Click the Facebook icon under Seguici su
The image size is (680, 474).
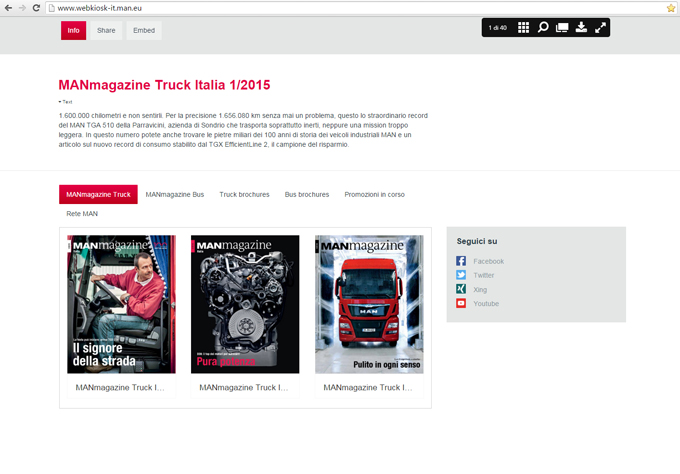tap(461, 261)
